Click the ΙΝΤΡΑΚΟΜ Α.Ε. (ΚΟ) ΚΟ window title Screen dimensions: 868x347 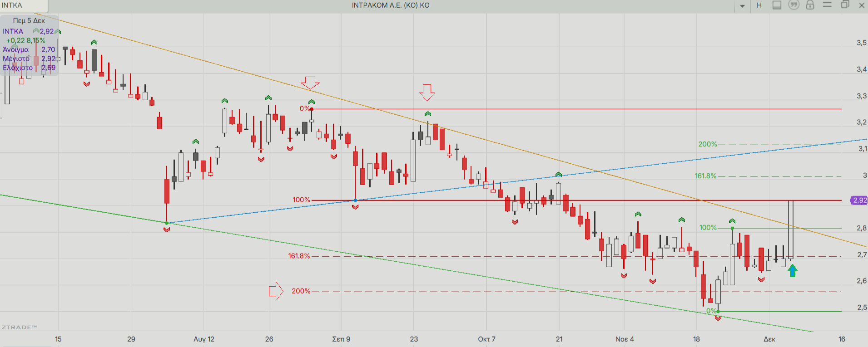pyautogui.click(x=391, y=5)
